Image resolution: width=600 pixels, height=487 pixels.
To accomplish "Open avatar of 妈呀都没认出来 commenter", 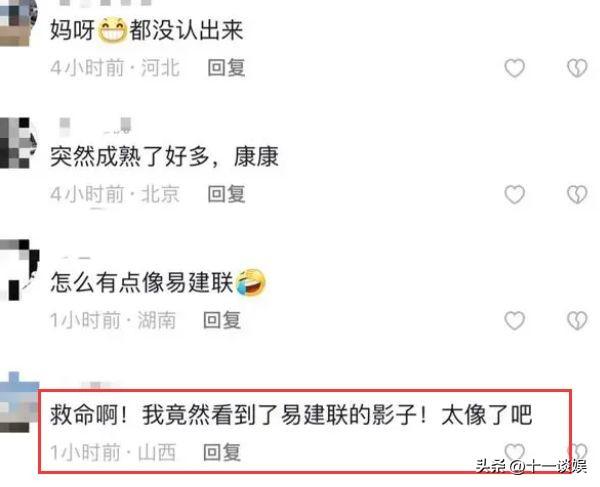I will 18,22.
